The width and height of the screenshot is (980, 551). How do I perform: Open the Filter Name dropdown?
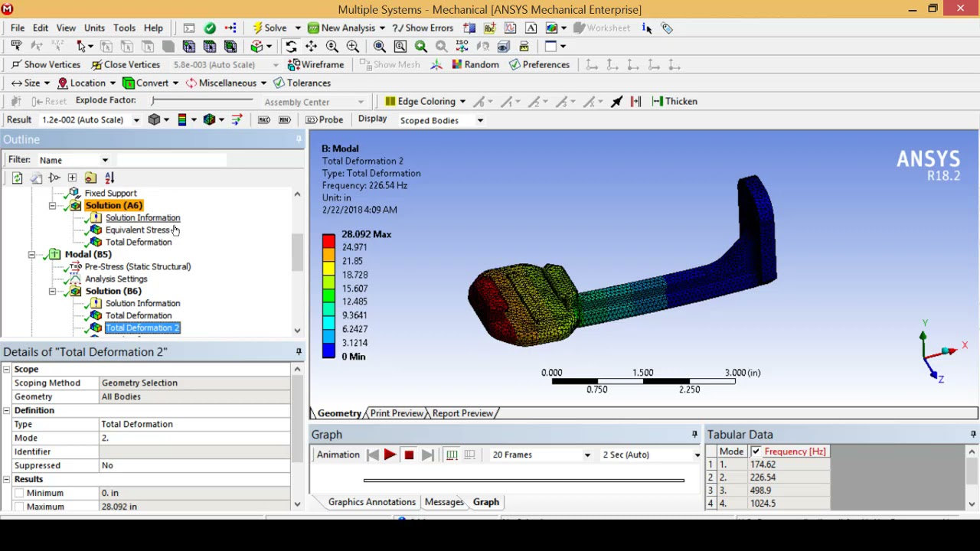(x=105, y=160)
